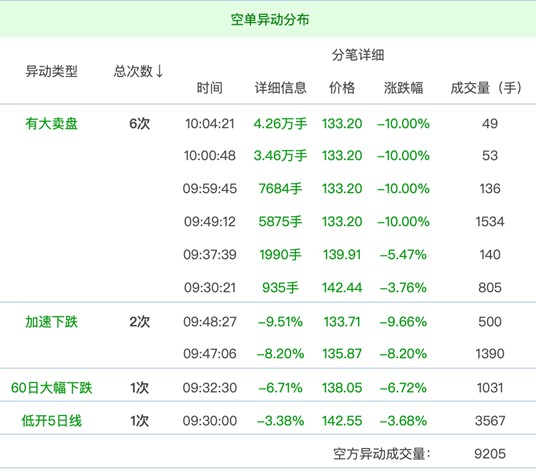The height and width of the screenshot is (470, 536).
Task: Click the volume 1534
Action: point(490,221)
